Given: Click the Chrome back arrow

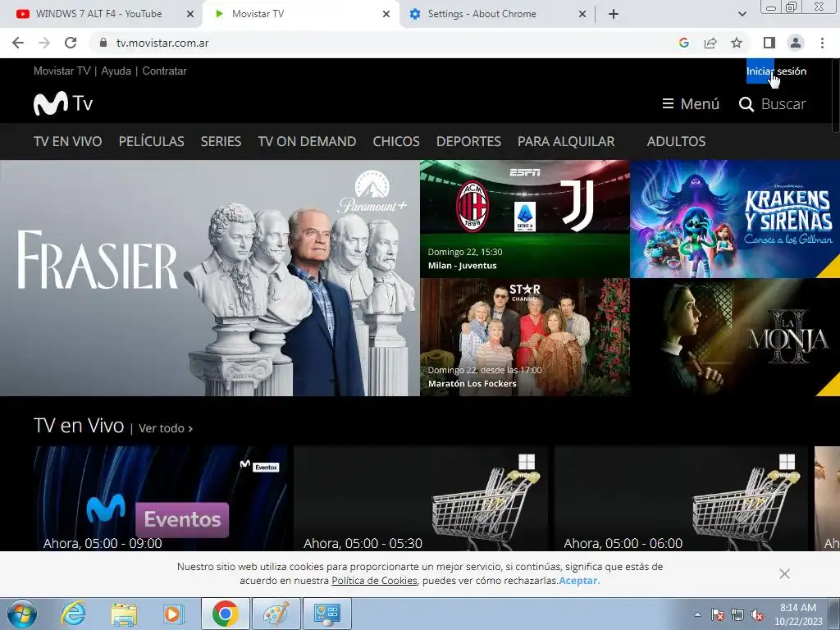Looking at the screenshot, I should [18, 43].
